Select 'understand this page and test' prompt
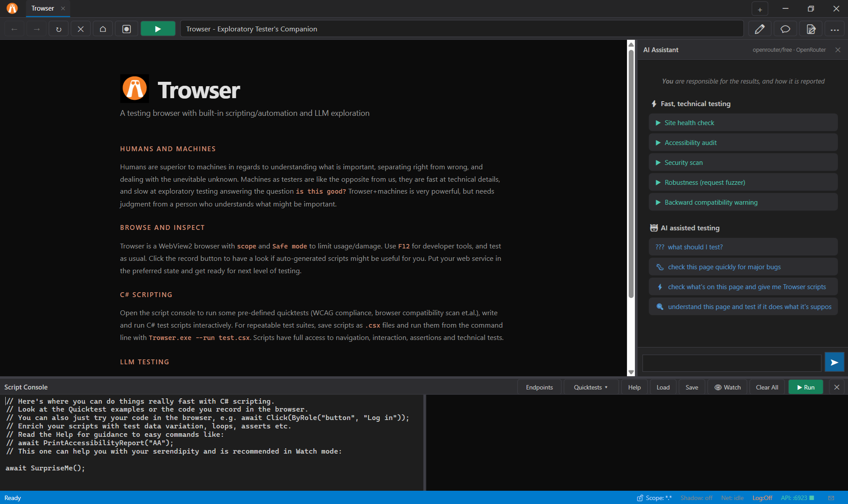The height and width of the screenshot is (504, 848). pos(743,307)
